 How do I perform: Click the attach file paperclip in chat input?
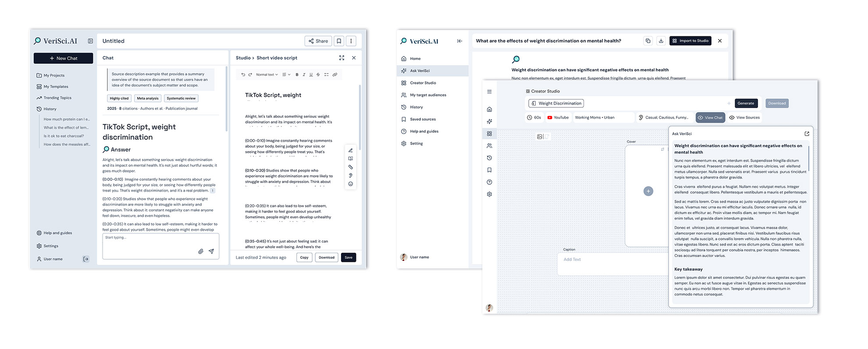pos(201,251)
